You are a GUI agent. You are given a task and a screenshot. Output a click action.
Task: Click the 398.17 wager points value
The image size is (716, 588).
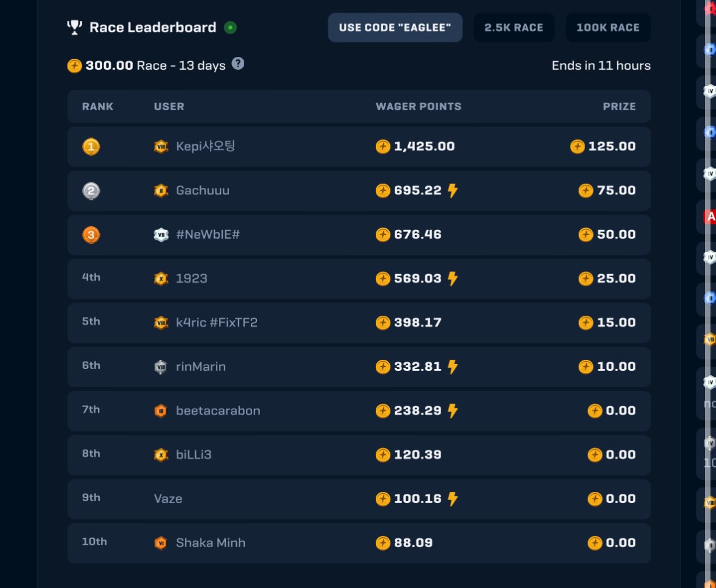[x=418, y=323]
